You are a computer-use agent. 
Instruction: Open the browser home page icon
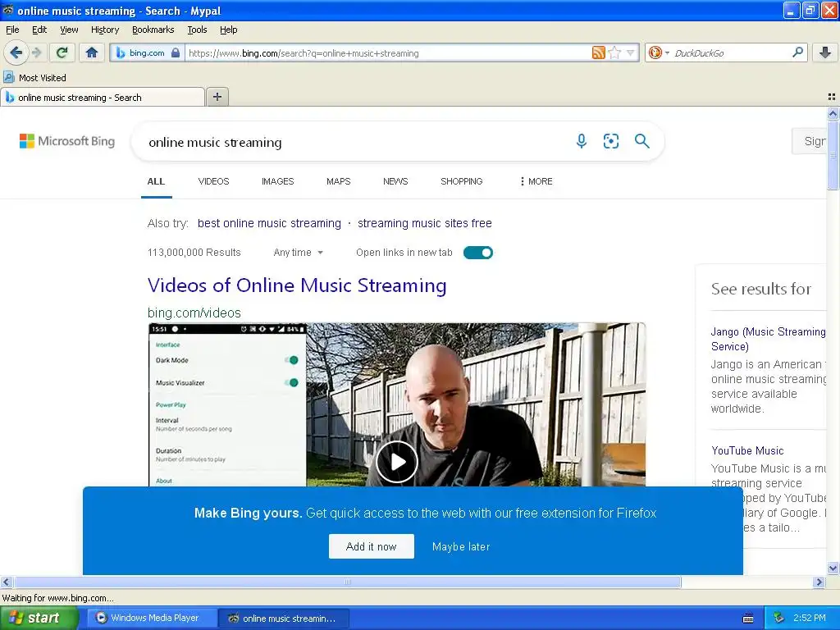[92, 52]
